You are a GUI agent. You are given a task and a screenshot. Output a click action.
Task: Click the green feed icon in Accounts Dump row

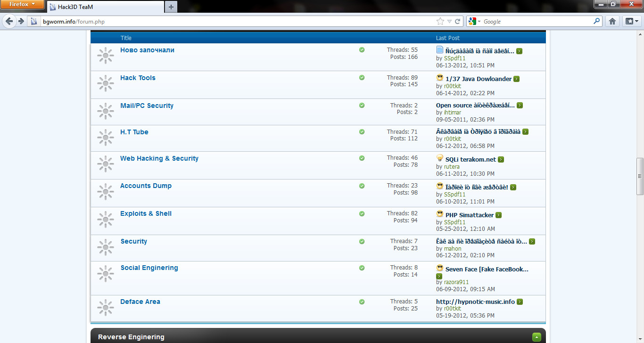point(362,186)
